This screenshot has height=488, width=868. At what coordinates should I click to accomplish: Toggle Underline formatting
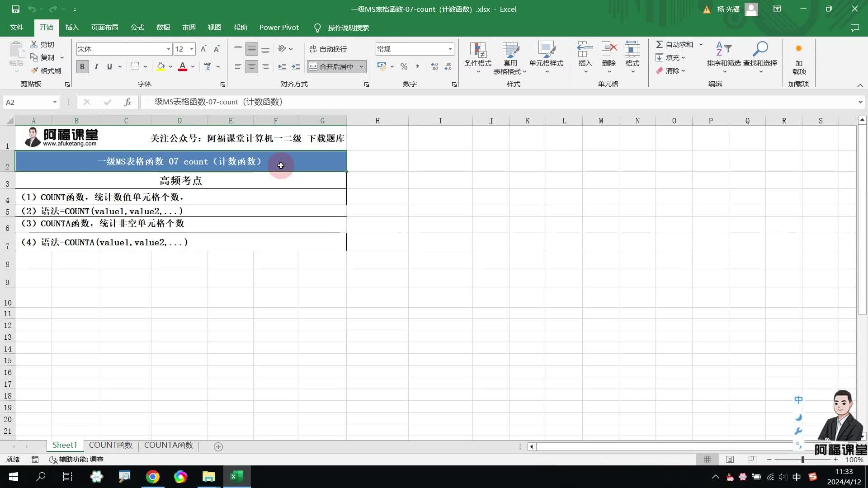[x=109, y=66]
